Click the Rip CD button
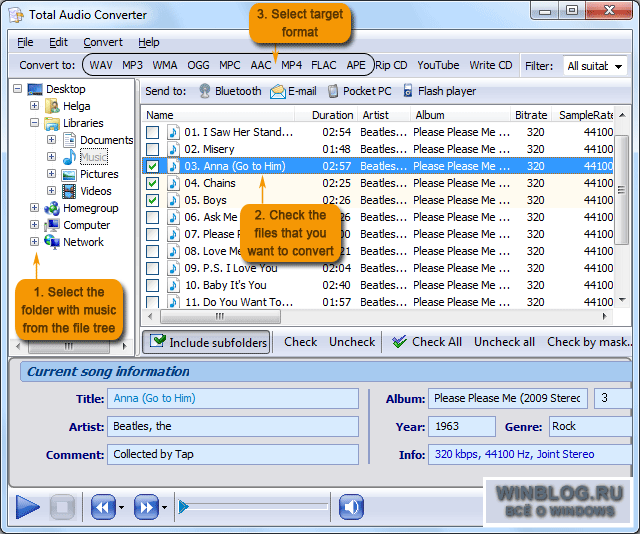 tap(391, 65)
